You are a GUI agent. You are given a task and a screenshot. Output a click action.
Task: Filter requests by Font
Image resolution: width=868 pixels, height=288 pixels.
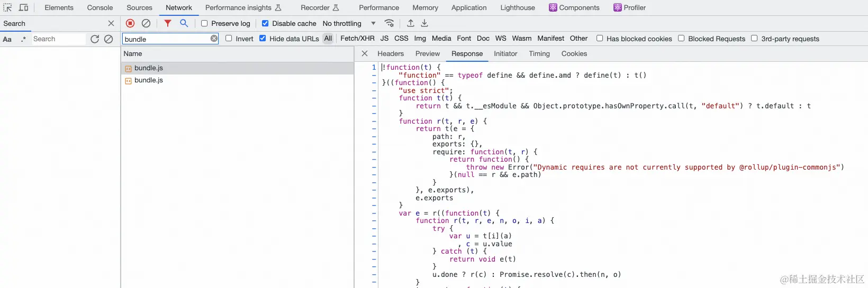click(x=464, y=38)
